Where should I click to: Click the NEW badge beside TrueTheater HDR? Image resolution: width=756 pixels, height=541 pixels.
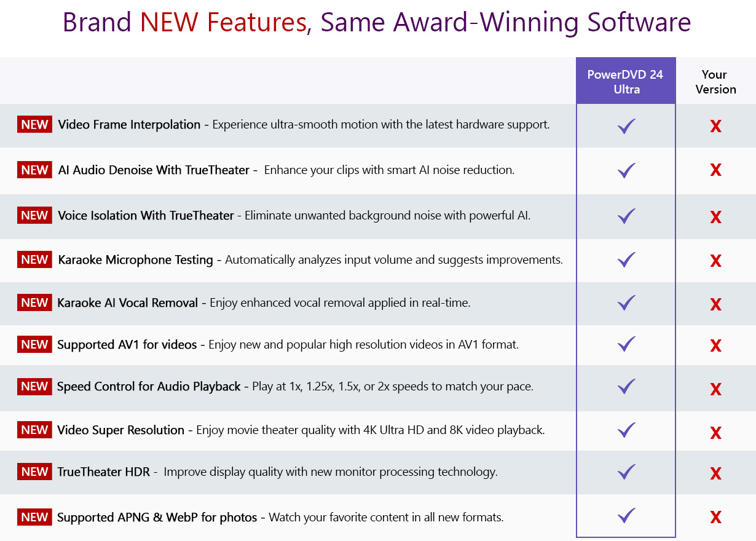tap(34, 472)
